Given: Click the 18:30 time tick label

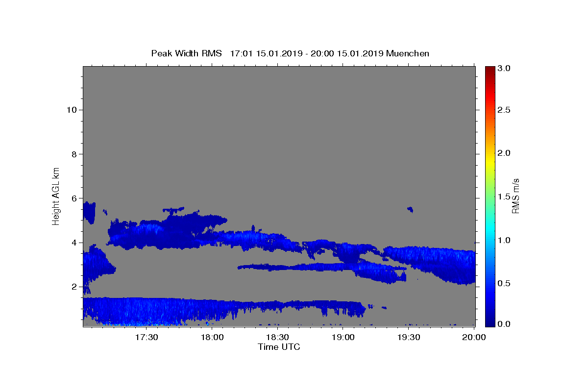Looking at the screenshot, I should pos(277,337).
